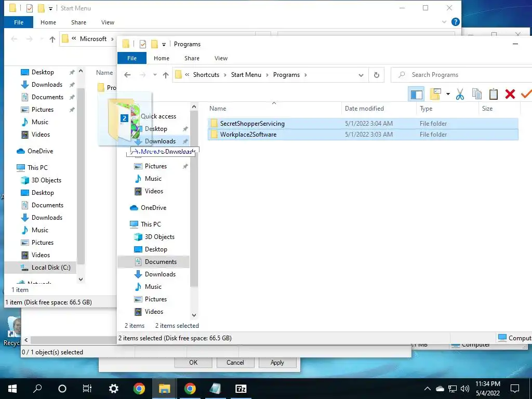Open quick access toolbar dropdown in Start Menu titlebar
Image resolution: width=532 pixels, height=399 pixels.
tap(50, 8)
